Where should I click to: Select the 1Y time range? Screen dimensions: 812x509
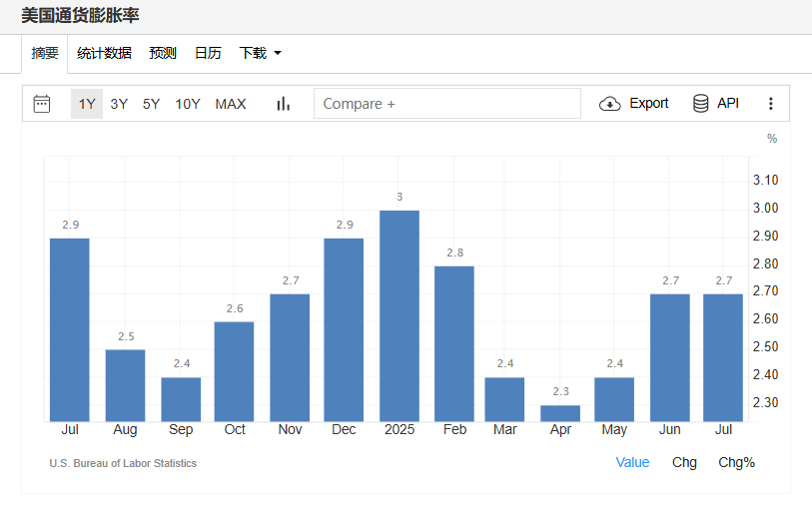pos(87,104)
